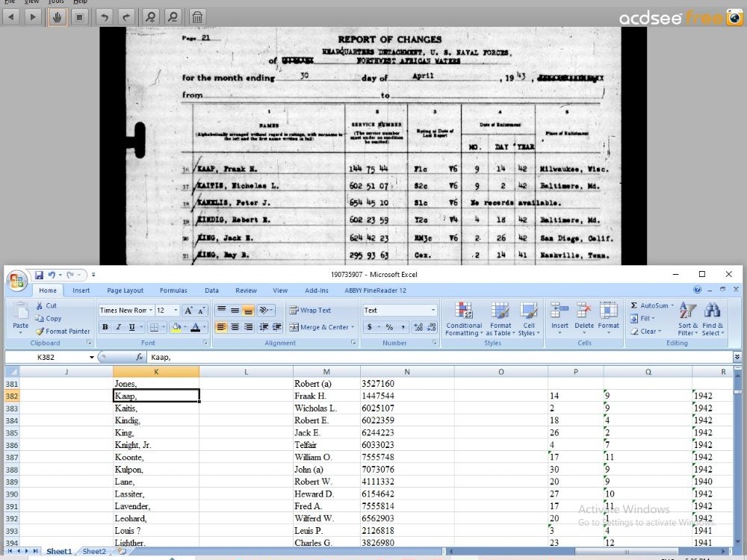The height and width of the screenshot is (560, 747).
Task: Open Sort & Filter menu
Action: 687,319
